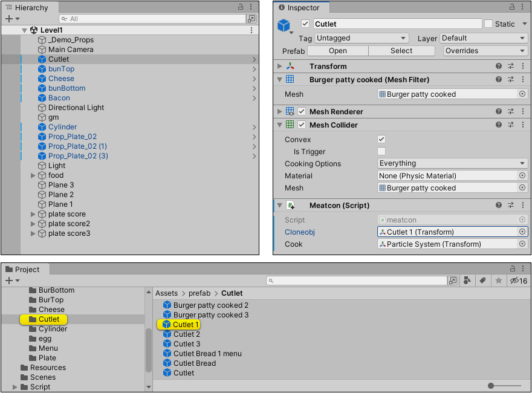The width and height of the screenshot is (532, 393).
Task: Disable the Cutlet object active checkbox
Action: [305, 24]
